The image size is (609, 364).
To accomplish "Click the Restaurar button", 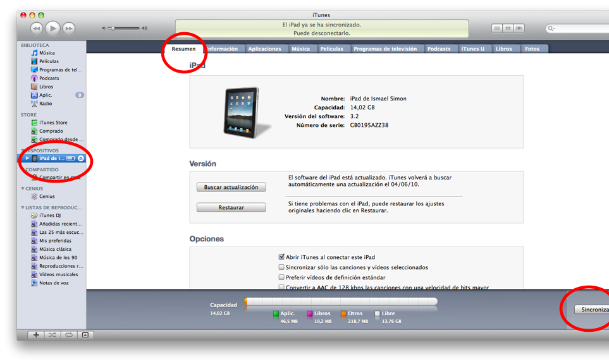I will (231, 207).
